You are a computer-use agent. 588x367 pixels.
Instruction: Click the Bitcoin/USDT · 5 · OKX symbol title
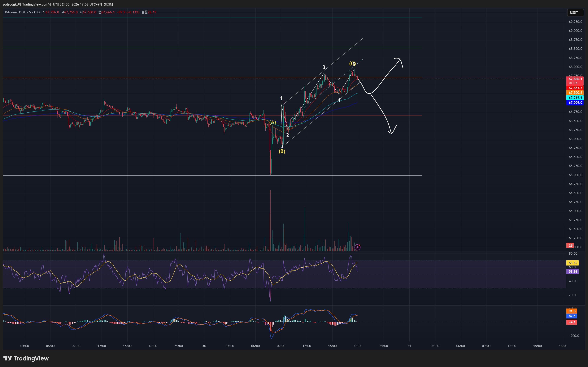coord(23,12)
